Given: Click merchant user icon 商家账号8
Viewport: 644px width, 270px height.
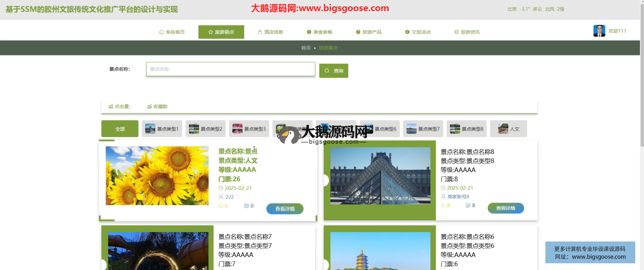Looking at the screenshot, I should click(x=443, y=197).
